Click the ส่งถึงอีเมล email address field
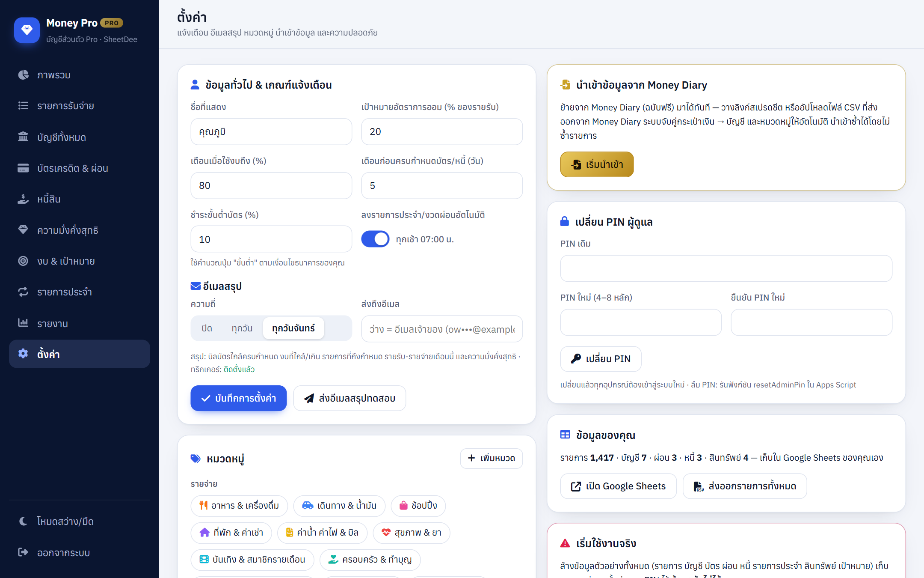The height and width of the screenshot is (578, 924). 442,329
